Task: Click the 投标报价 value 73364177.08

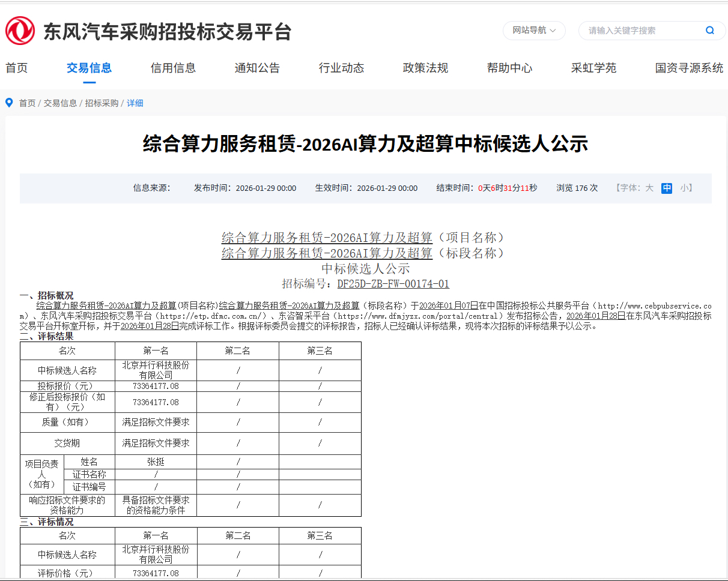Action: pyautogui.click(x=156, y=386)
